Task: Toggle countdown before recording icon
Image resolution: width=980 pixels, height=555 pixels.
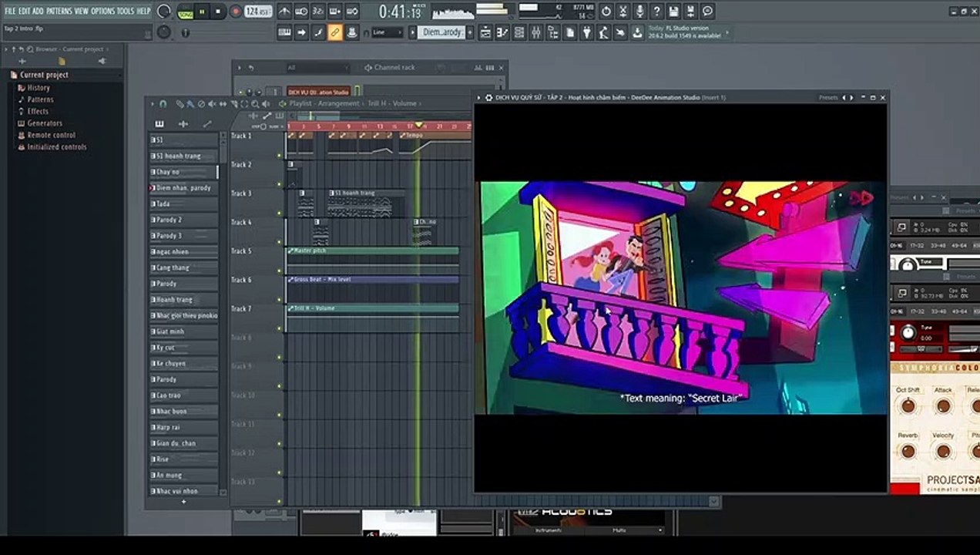Action: point(318,12)
